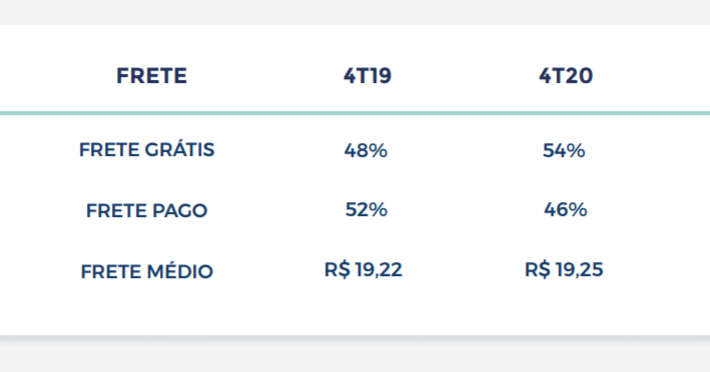
Task: Select the 48% value under 4T19
Action: coord(366,150)
